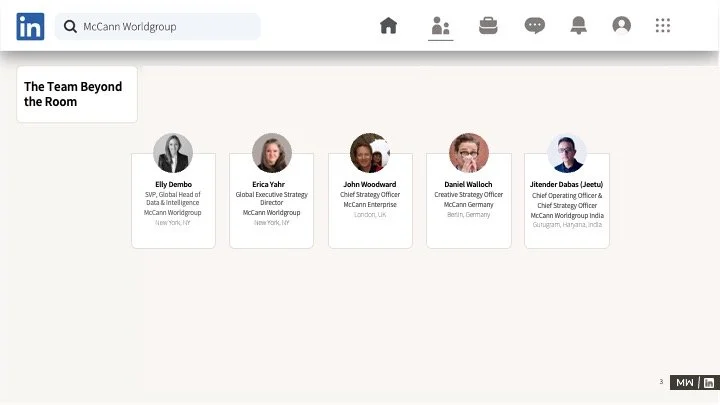Open the profile avatar icon
Screen dimensions: 720x405
[622, 25]
